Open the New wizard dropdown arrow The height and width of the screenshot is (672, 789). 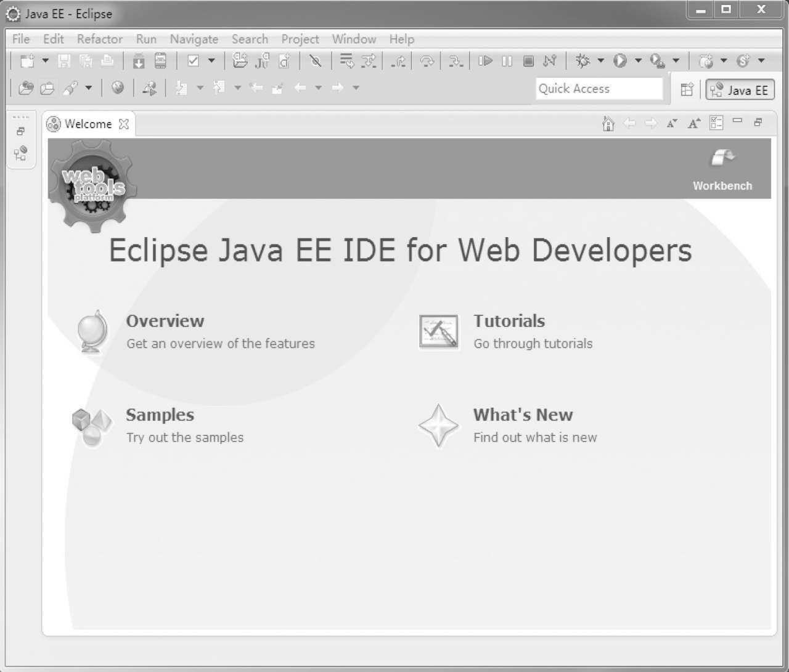click(45, 61)
